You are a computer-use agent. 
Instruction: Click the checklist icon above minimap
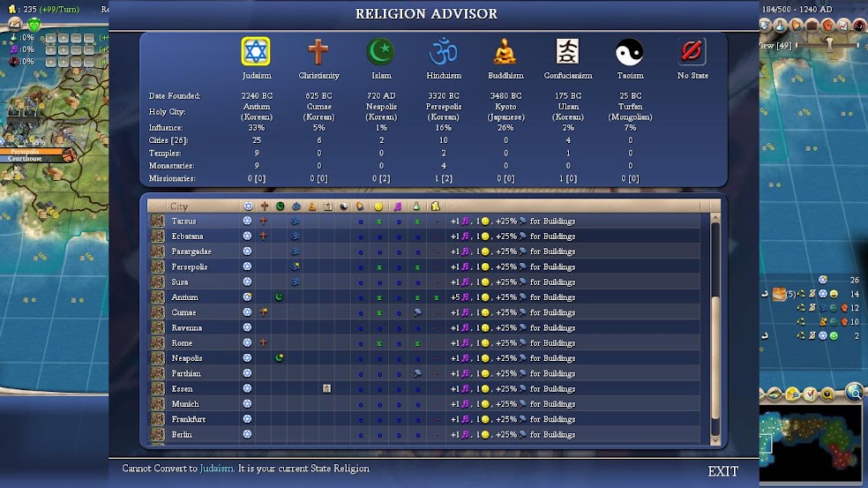[x=810, y=394]
